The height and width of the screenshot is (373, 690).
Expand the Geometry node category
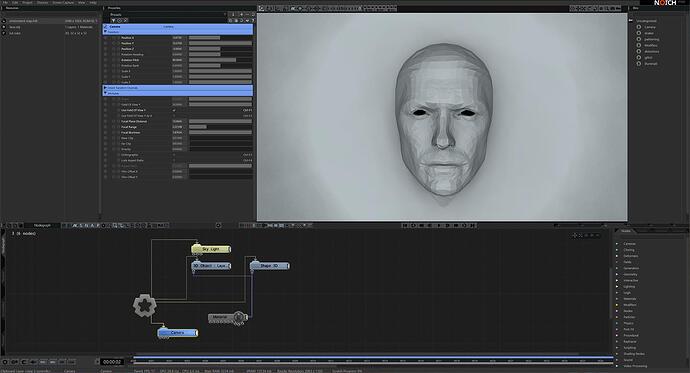(617, 274)
